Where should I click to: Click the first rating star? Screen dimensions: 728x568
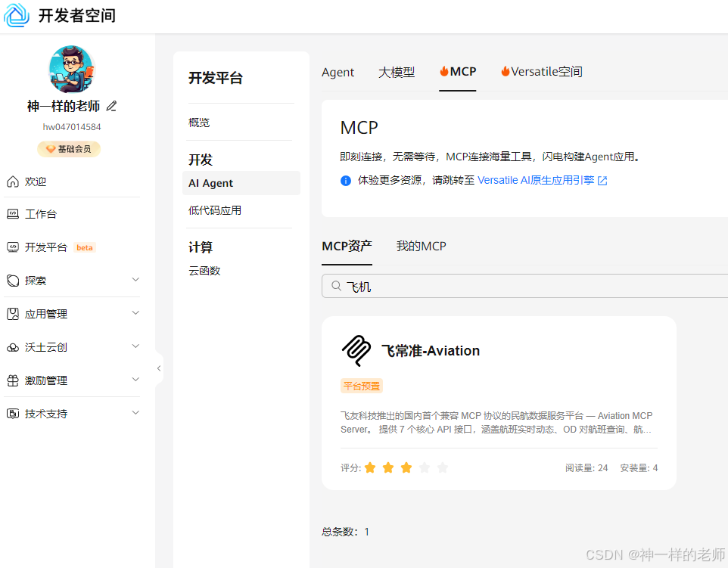click(x=370, y=467)
